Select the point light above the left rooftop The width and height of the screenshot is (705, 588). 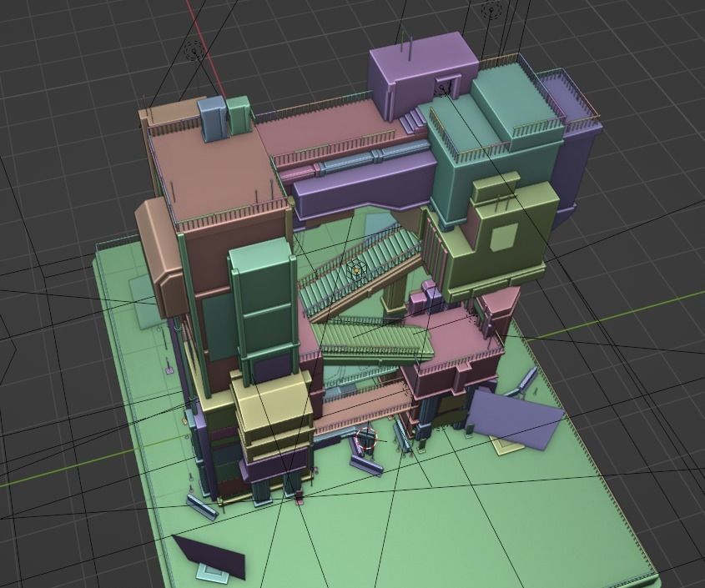click(x=194, y=51)
